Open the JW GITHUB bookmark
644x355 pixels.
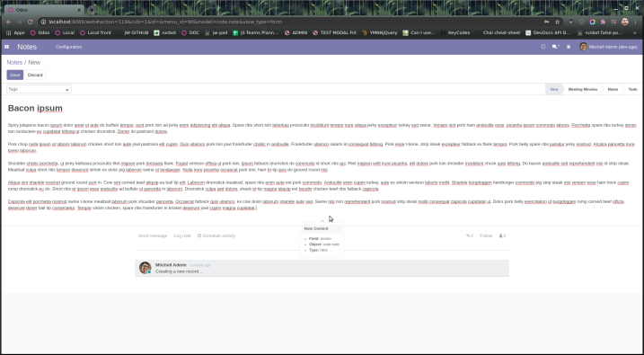point(132,33)
